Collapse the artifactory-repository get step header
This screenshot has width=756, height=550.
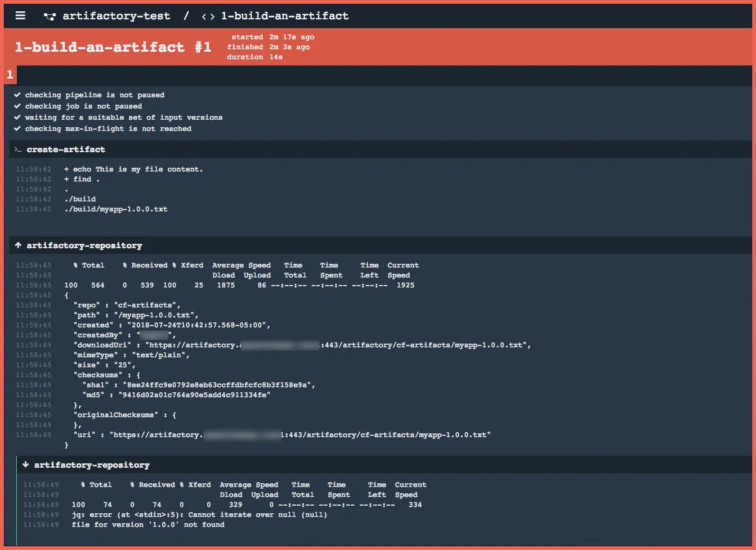tap(384, 465)
